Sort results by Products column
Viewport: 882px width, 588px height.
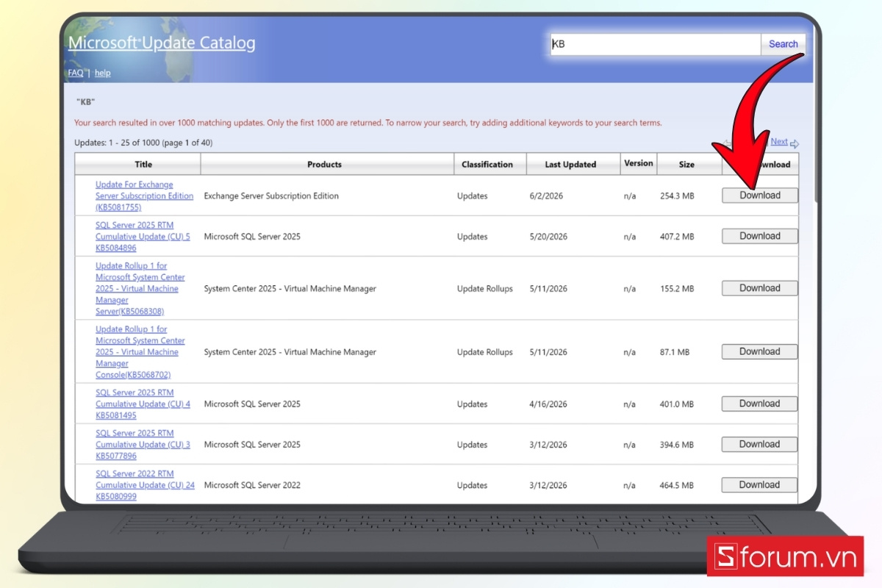click(x=324, y=164)
